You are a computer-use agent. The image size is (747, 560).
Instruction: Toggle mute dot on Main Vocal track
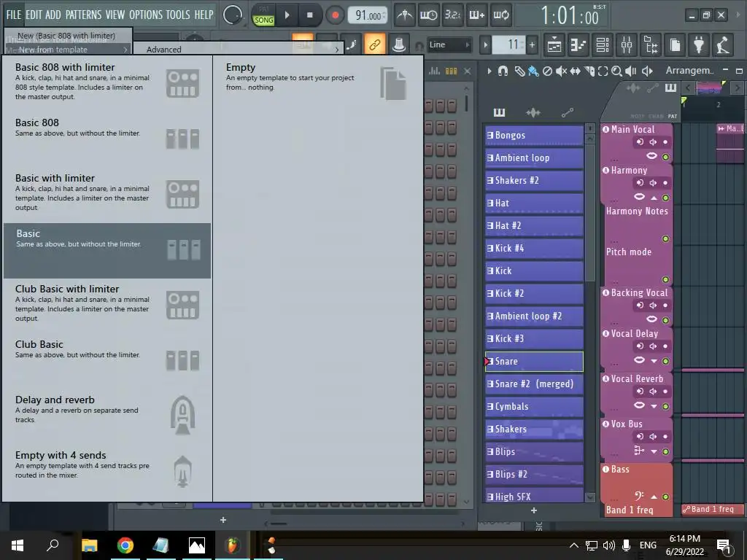(665, 157)
